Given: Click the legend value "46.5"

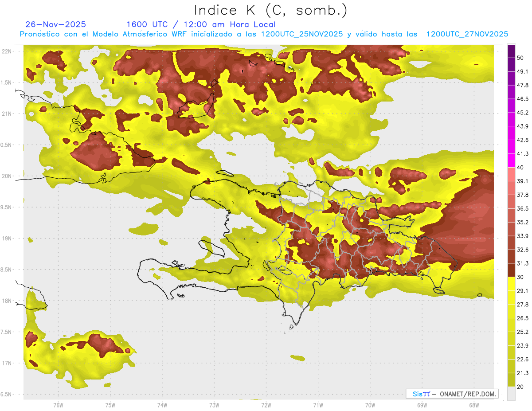Looking at the screenshot, I should pos(523,99).
